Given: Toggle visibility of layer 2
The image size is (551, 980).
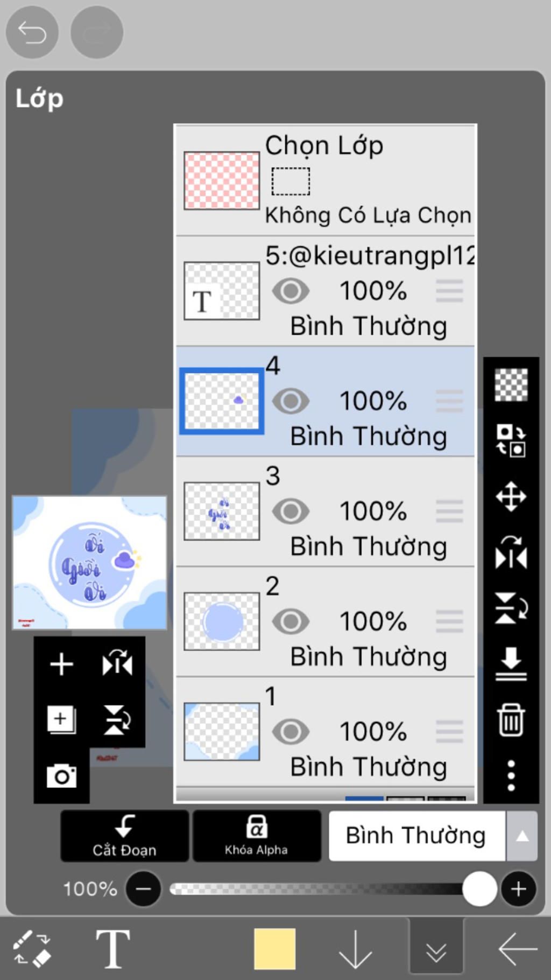Looking at the screenshot, I should click(291, 621).
